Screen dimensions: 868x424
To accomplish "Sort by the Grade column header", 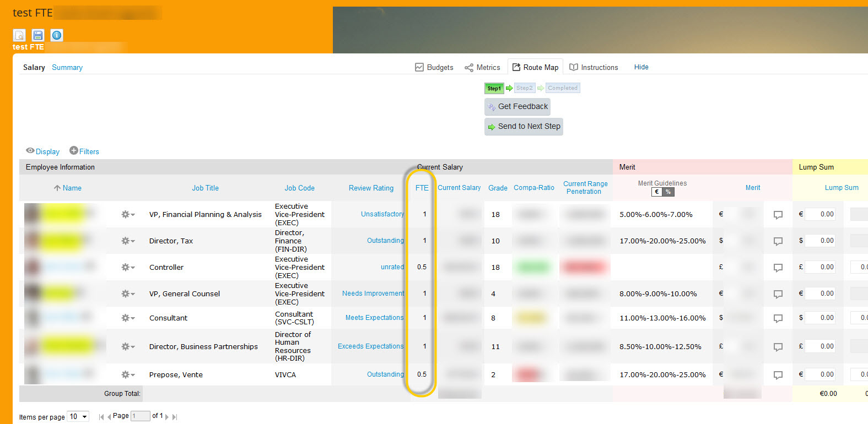I will coord(498,188).
